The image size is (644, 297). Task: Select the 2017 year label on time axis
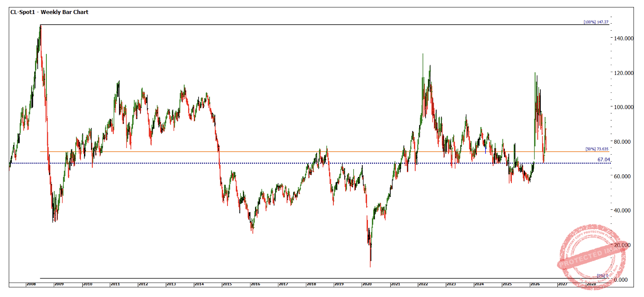(x=283, y=284)
